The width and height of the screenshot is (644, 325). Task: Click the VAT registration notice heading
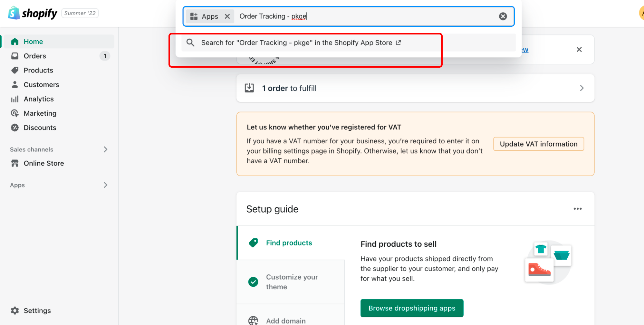(x=324, y=127)
